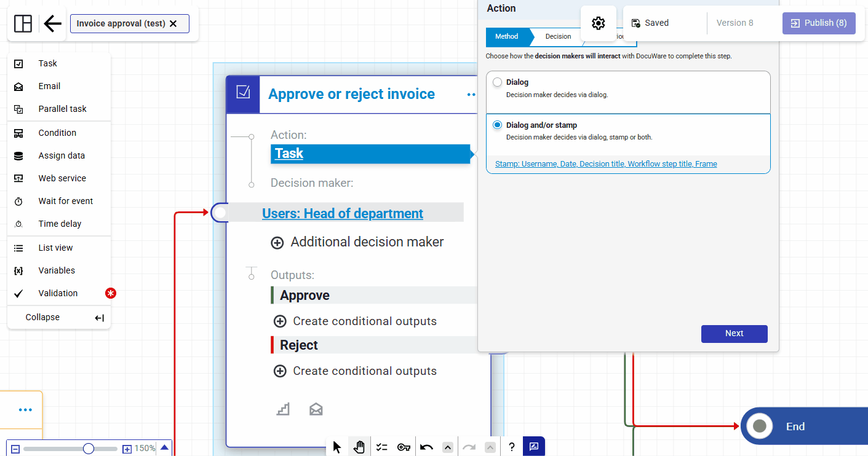Open workflow settings gear icon
Viewport: 868px width, 456px height.
(599, 23)
